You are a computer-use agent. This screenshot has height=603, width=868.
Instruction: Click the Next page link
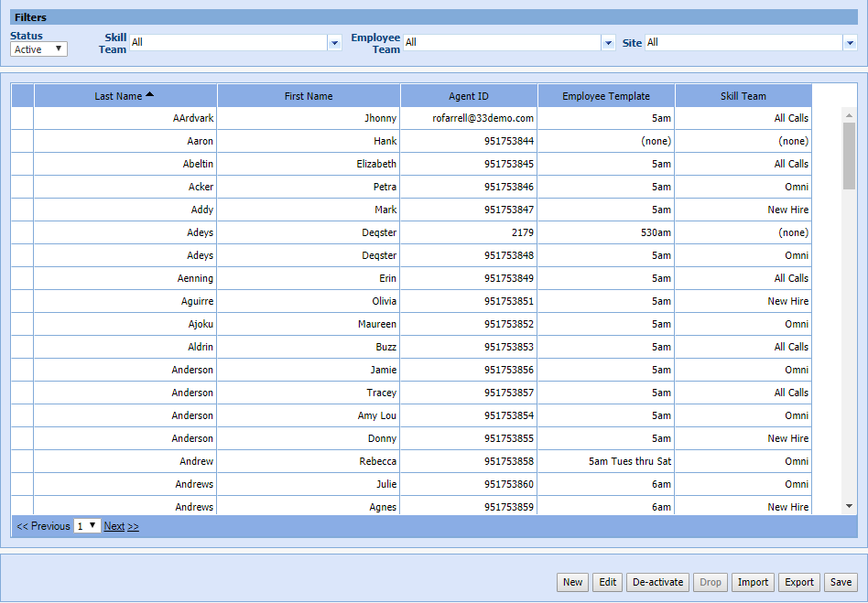point(114,526)
